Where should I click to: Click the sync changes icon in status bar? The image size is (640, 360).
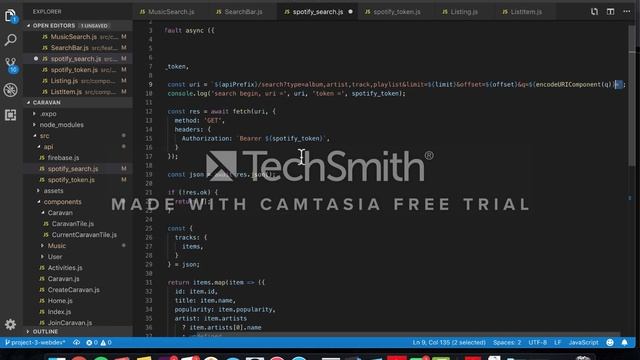pos(76,342)
